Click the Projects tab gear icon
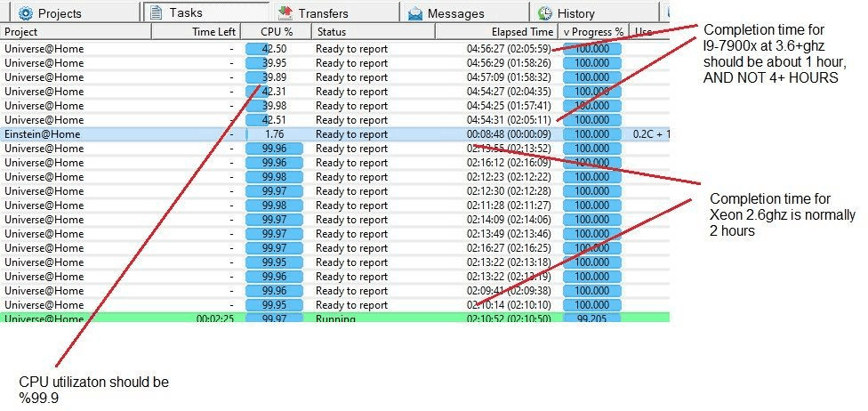The image size is (868, 411). point(26,13)
